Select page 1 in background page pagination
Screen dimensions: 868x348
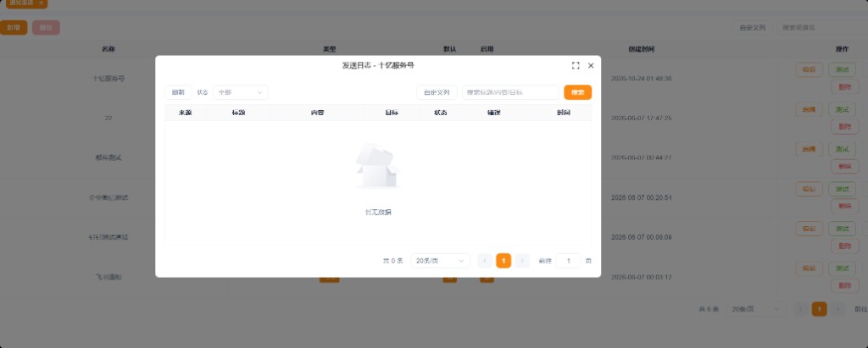(820, 309)
